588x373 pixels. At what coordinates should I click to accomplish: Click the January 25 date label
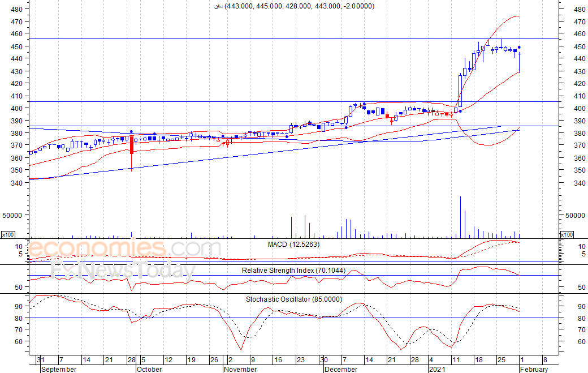tap(501, 360)
